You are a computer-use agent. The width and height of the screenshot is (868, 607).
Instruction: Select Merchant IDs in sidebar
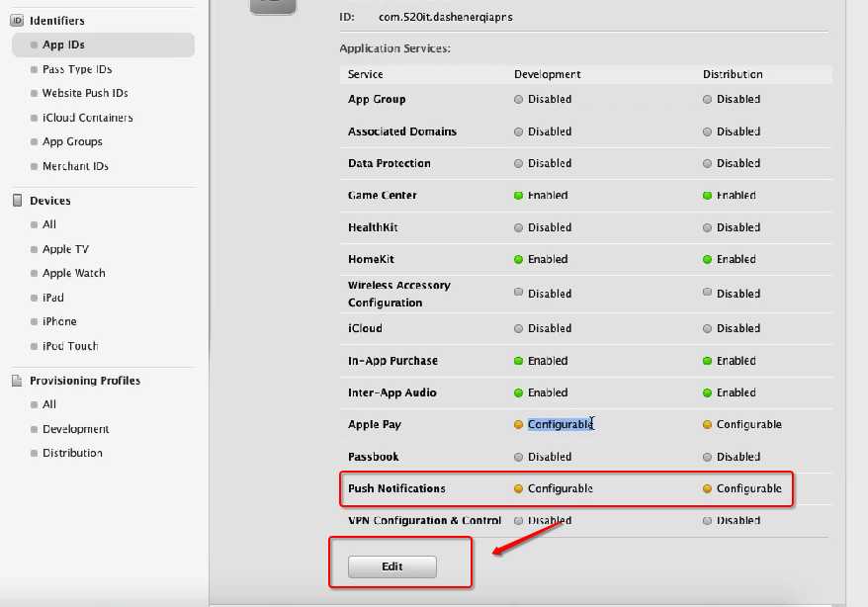[x=75, y=166]
